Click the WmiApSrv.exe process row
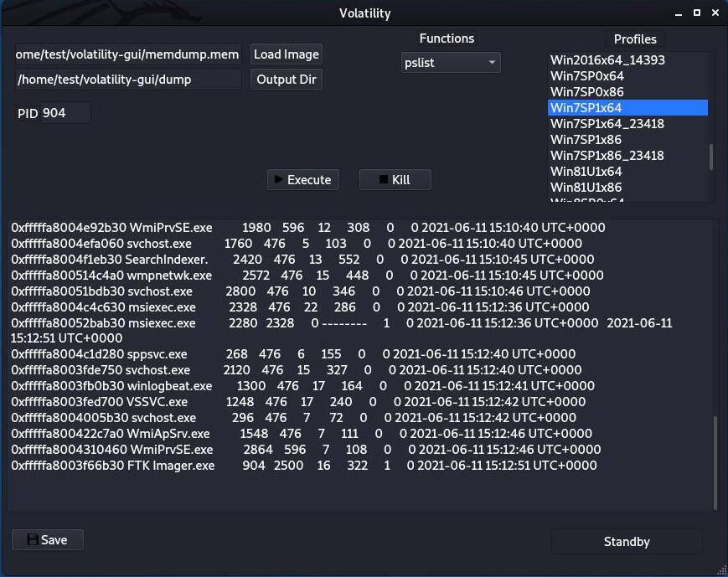Viewport: 728px width, 577px height. 302,434
